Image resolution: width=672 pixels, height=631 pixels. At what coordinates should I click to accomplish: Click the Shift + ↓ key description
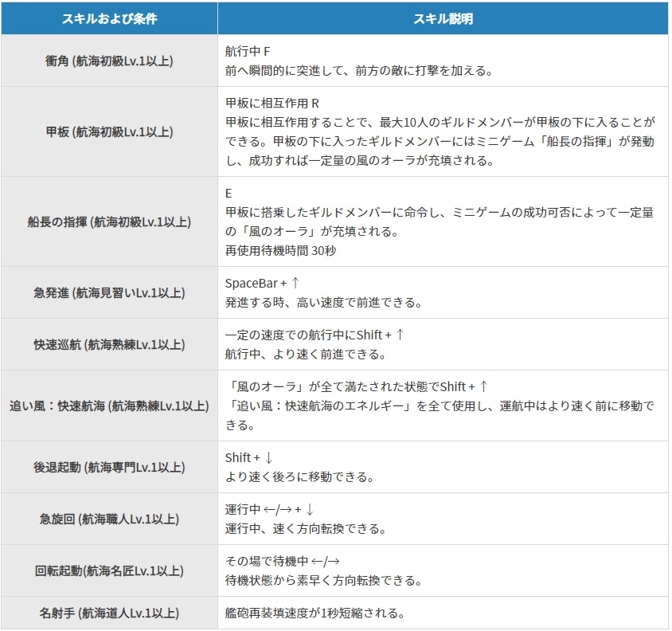[249, 457]
